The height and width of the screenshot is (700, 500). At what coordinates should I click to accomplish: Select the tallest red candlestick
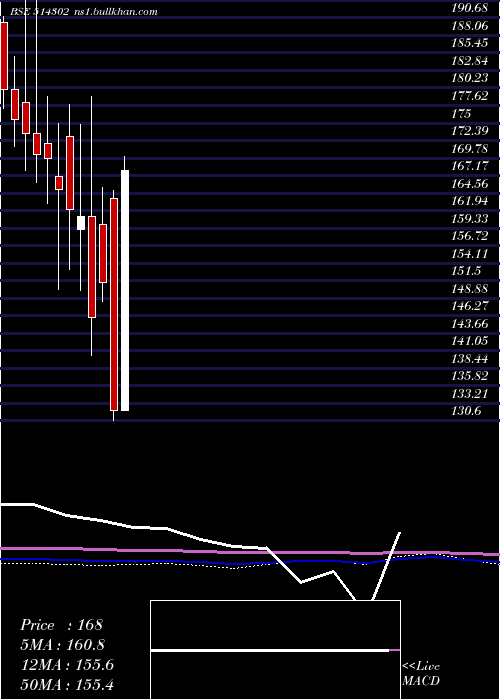click(114, 304)
